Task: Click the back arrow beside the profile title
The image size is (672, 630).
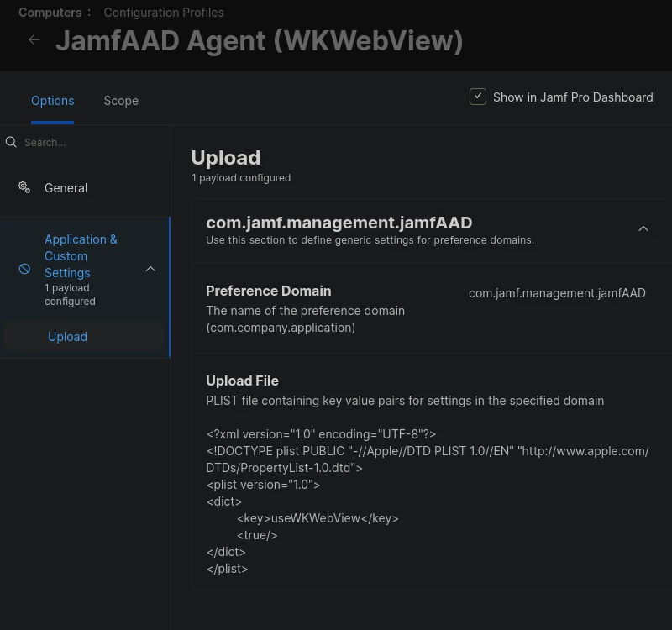Action: pyautogui.click(x=34, y=40)
